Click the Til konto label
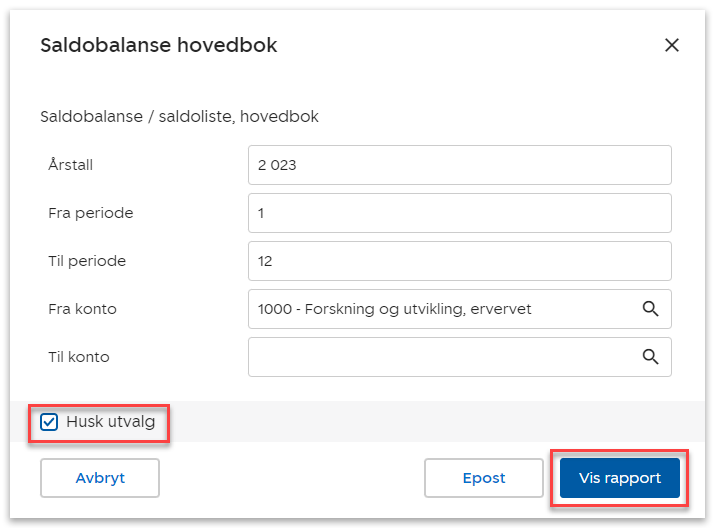The image size is (718, 528). (x=79, y=357)
